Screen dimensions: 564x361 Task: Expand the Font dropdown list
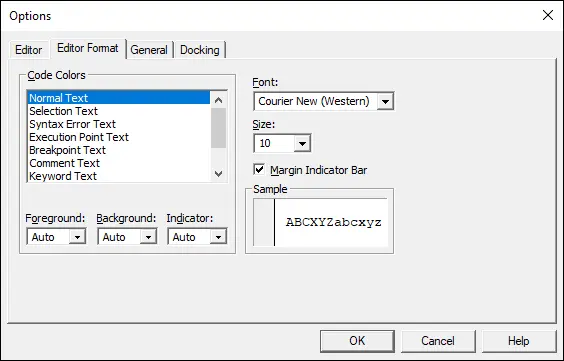[385, 101]
